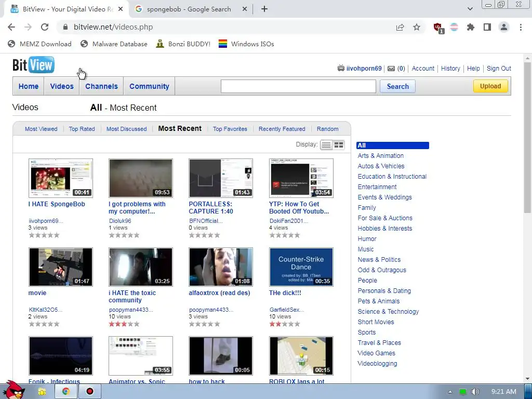Focus the video search input field
The image size is (532, 399).
pyautogui.click(x=298, y=86)
